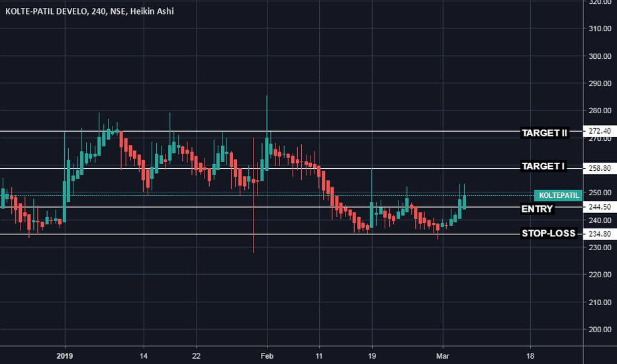Click the 210.00 price axis value

pos(600,302)
